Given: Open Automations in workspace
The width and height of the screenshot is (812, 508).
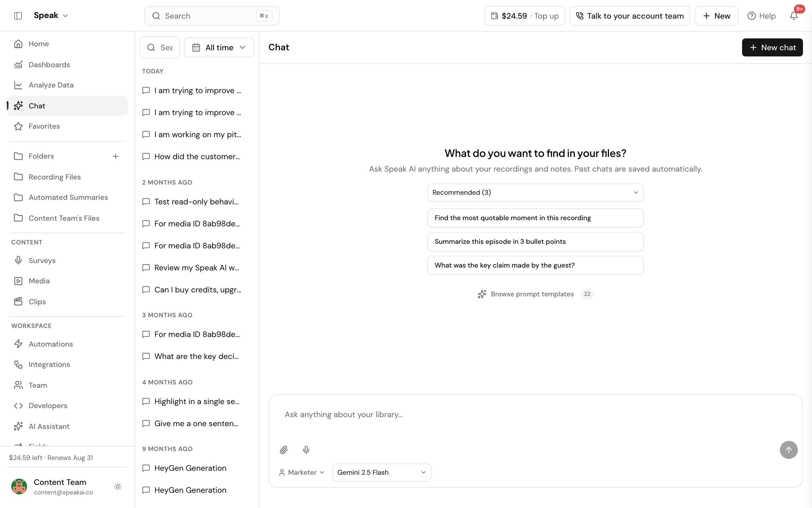Looking at the screenshot, I should [x=67, y=344].
